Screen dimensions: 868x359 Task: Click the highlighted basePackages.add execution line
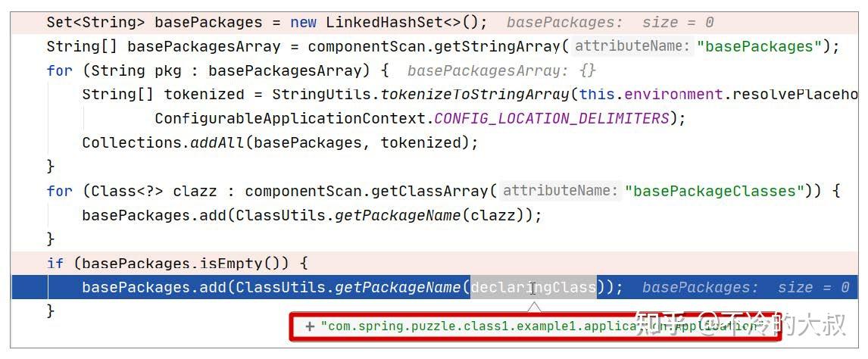pos(435,287)
